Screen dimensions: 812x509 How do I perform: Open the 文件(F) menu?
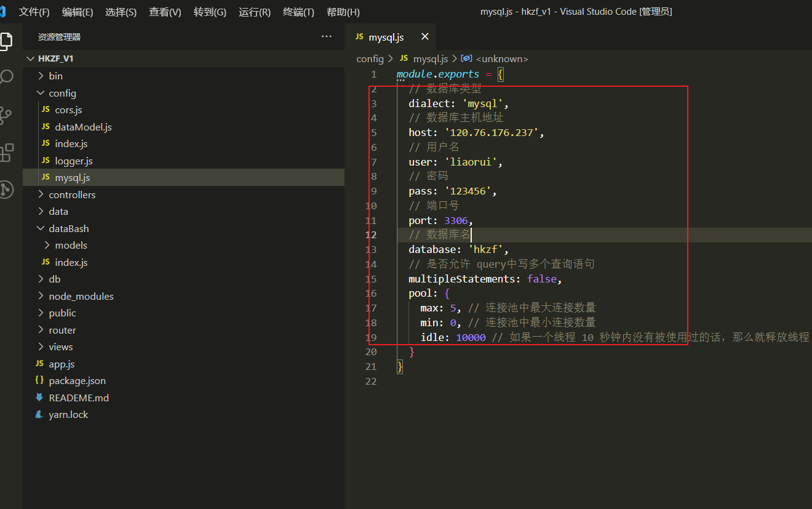pos(34,12)
